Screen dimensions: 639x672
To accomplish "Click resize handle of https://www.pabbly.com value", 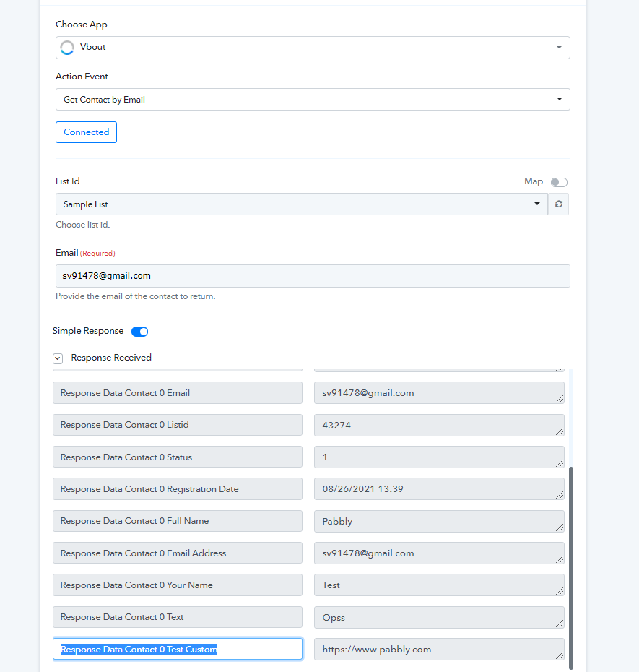I will (560, 655).
